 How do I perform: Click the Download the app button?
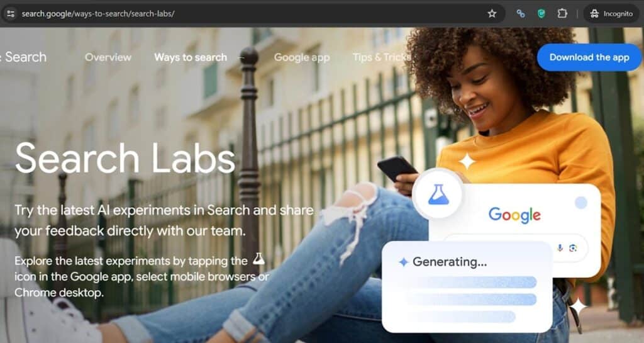[589, 57]
